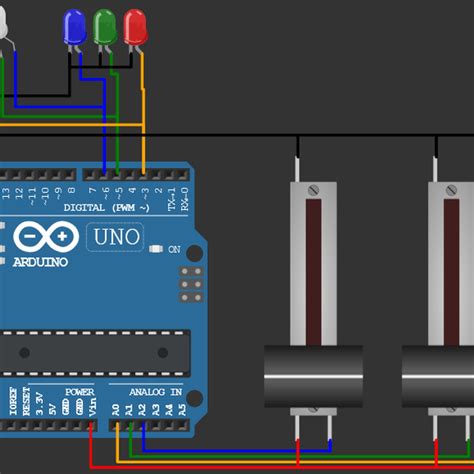Click the first slide potentiometer's dark red track
Viewport: 474px width, 474px height.
pyautogui.click(x=313, y=272)
